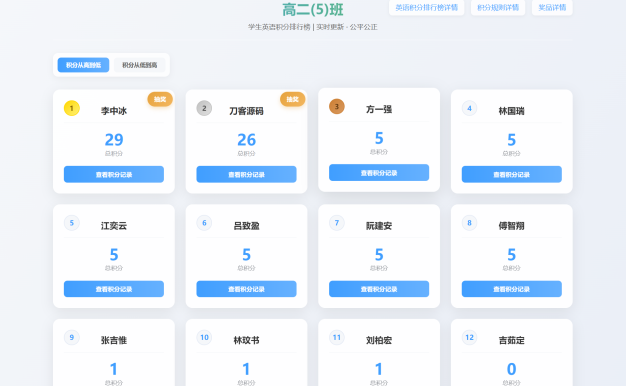626x386 pixels.
Task: Open 奖品详情 button
Action: pos(552,7)
